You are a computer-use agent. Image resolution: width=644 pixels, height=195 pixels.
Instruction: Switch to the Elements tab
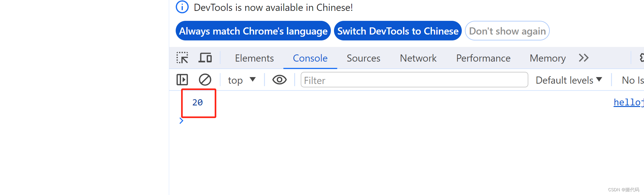point(254,58)
